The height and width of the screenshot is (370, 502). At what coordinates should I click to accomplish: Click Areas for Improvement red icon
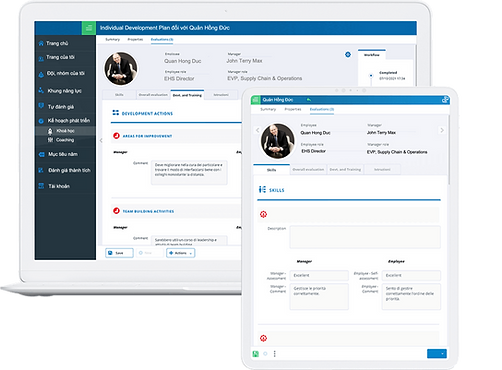click(x=116, y=136)
